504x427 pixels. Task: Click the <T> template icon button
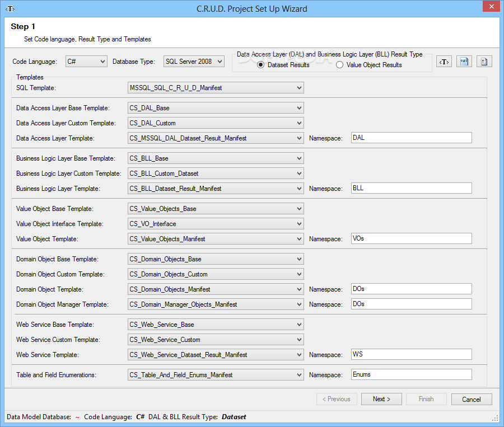point(444,62)
